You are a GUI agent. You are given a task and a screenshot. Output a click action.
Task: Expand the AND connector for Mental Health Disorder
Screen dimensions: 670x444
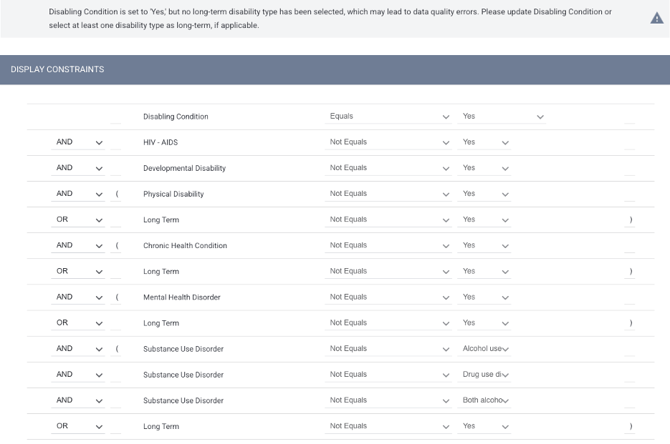[x=79, y=297]
